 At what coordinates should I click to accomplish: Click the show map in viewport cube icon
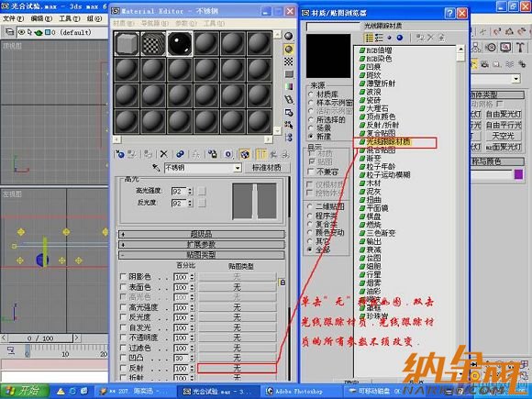click(x=245, y=154)
